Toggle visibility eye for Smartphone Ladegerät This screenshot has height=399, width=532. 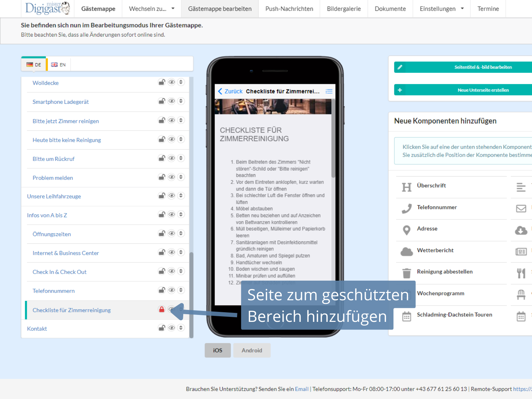pyautogui.click(x=172, y=101)
